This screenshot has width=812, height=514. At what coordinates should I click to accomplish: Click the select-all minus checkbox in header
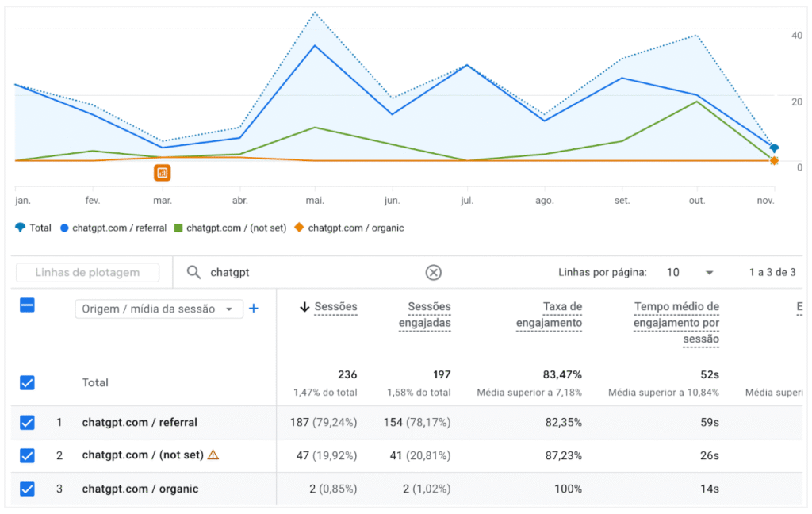27,305
